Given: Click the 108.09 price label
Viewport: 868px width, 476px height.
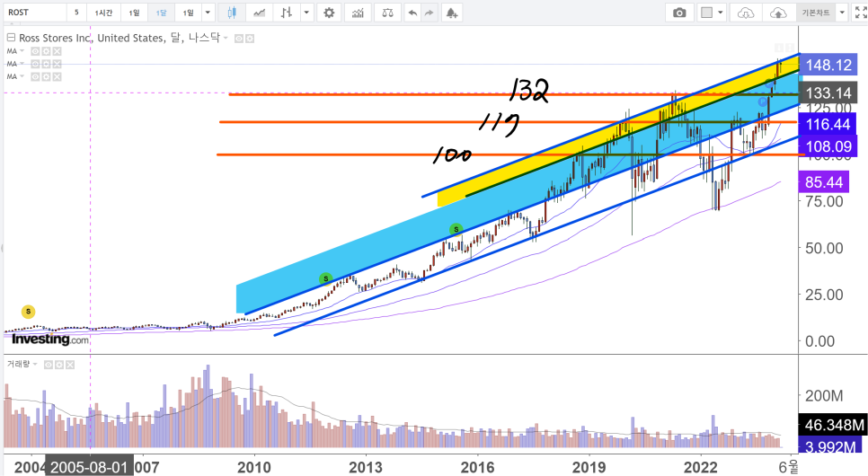Looking at the screenshot, I should coord(828,146).
